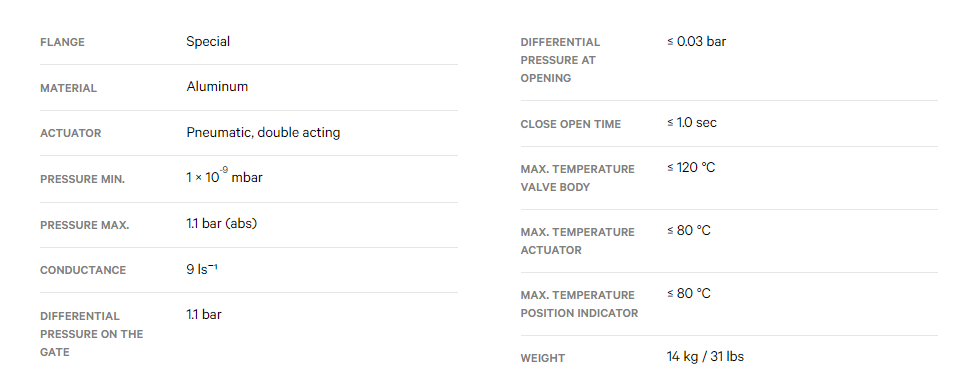The height and width of the screenshot is (392, 969).
Task: Click the PRESSURE MIN. label
Action: (x=82, y=179)
